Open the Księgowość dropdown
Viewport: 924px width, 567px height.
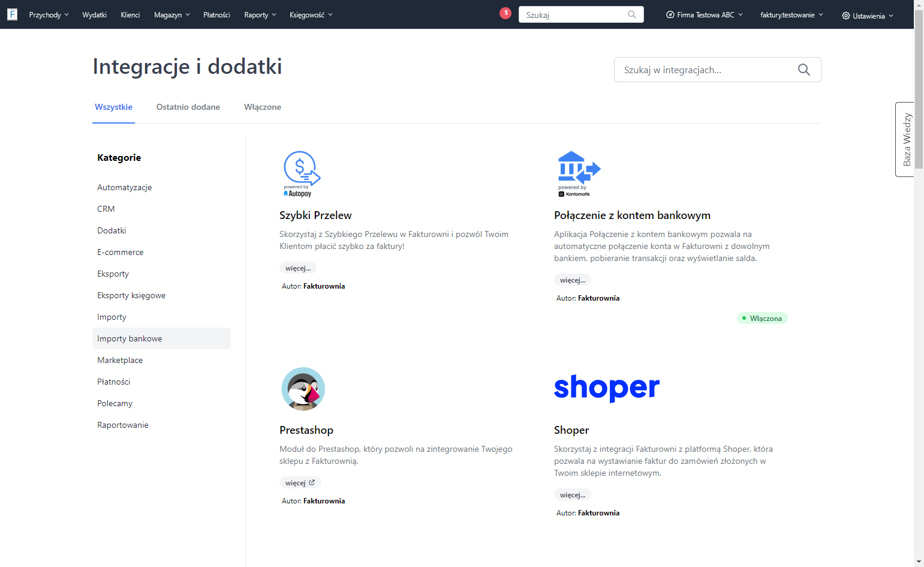tap(311, 15)
